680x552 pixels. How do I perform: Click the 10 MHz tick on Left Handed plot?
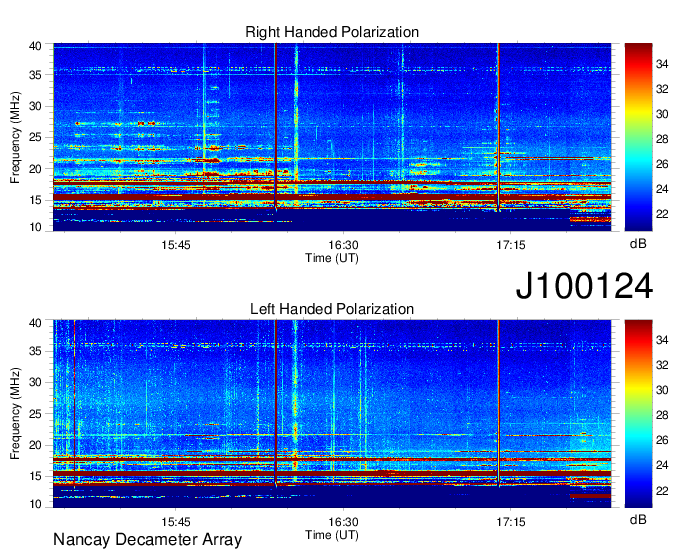(x=35, y=504)
